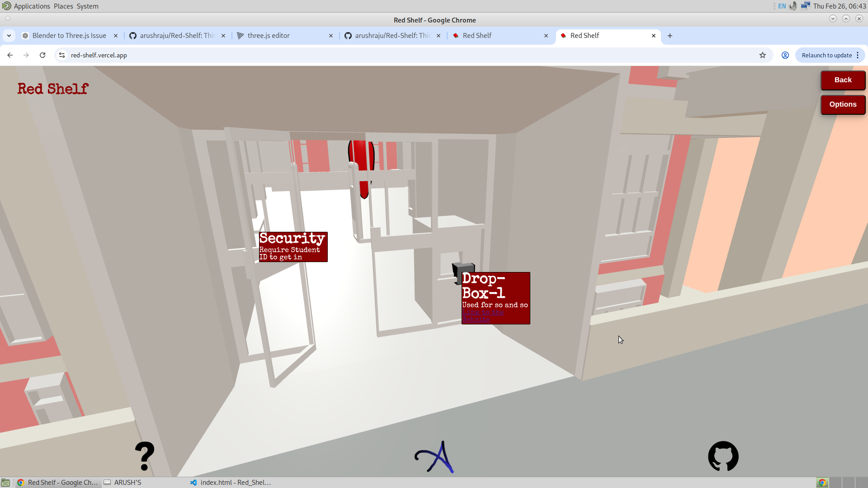Open Chrome's three-dot menu
Screen dimensions: 868x488
[858, 55]
